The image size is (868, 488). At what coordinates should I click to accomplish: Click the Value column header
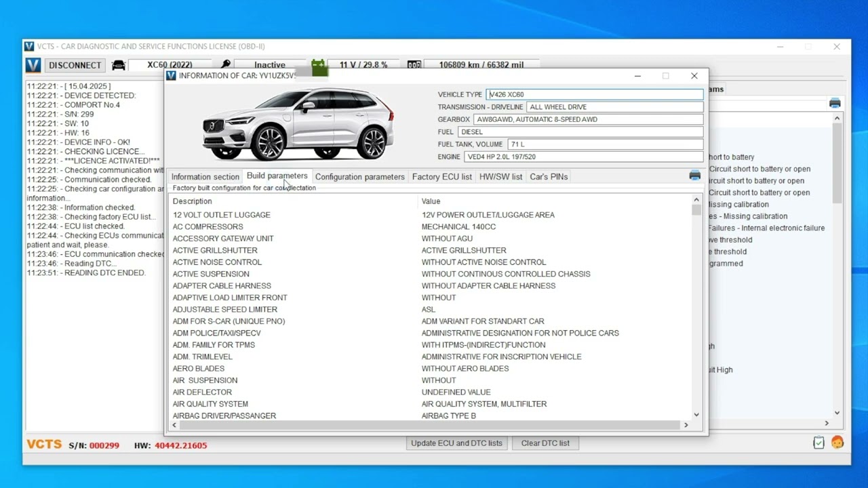point(431,201)
